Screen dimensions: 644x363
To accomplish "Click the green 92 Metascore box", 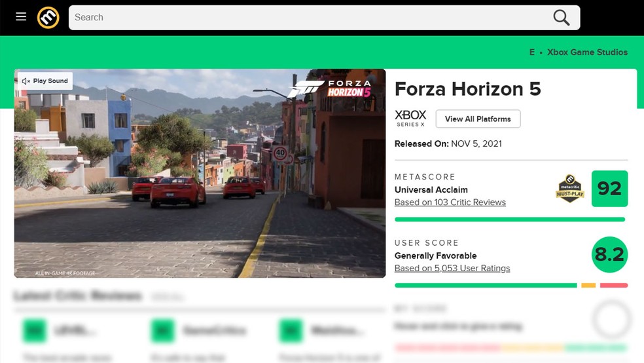I will click(609, 188).
